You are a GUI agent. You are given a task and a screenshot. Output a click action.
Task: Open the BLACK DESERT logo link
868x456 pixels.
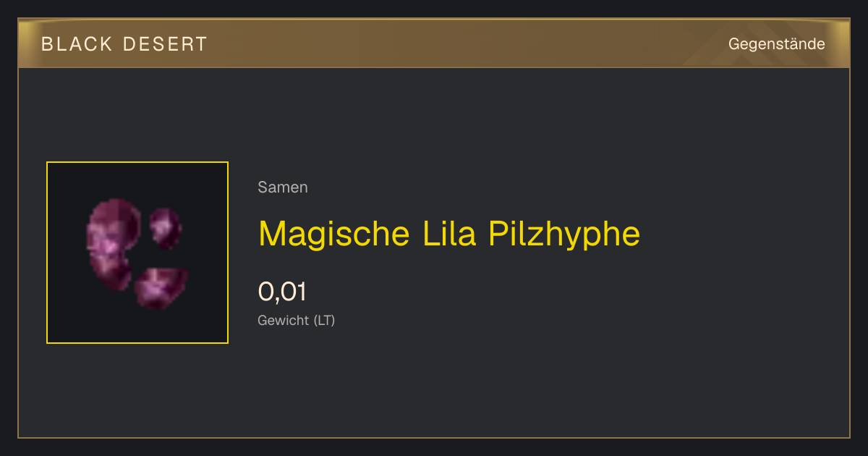coord(124,44)
